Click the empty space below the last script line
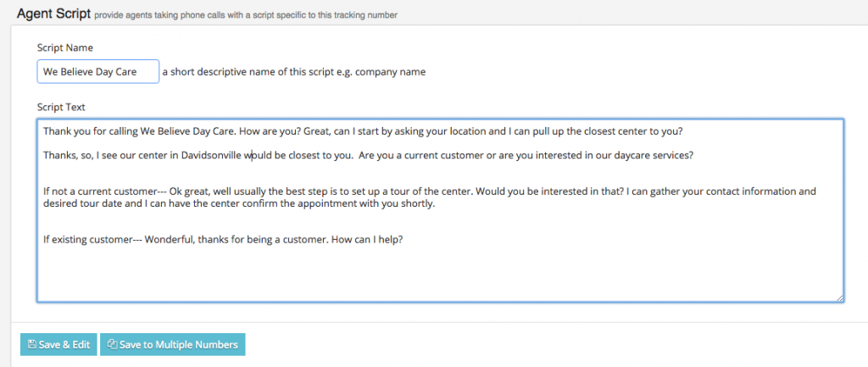This screenshot has width=868, height=367. [x=424, y=275]
